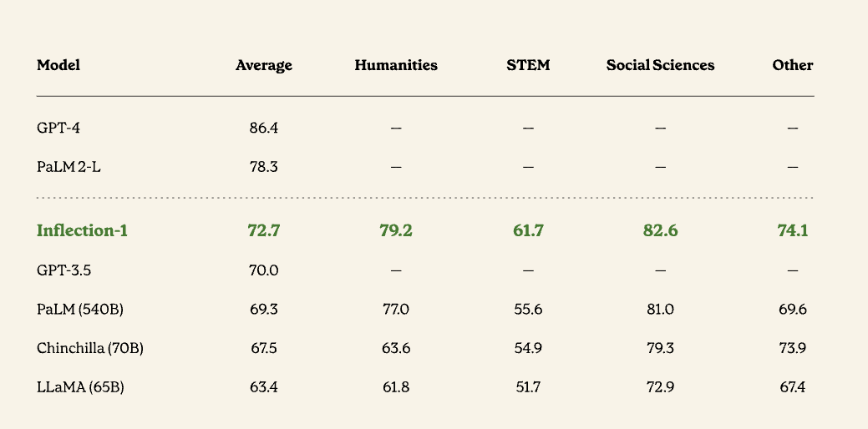The height and width of the screenshot is (429, 868).
Task: Select the Social Sciences column header
Action: 660,65
